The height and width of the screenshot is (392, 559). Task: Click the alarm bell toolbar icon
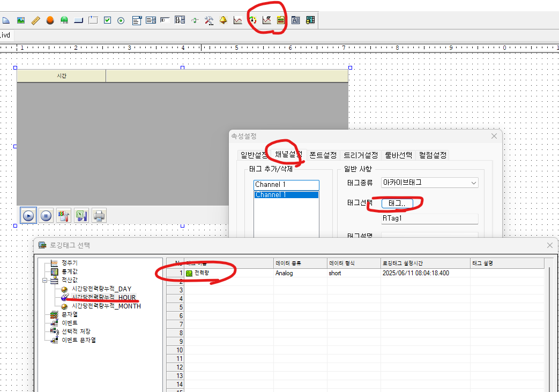click(x=222, y=20)
